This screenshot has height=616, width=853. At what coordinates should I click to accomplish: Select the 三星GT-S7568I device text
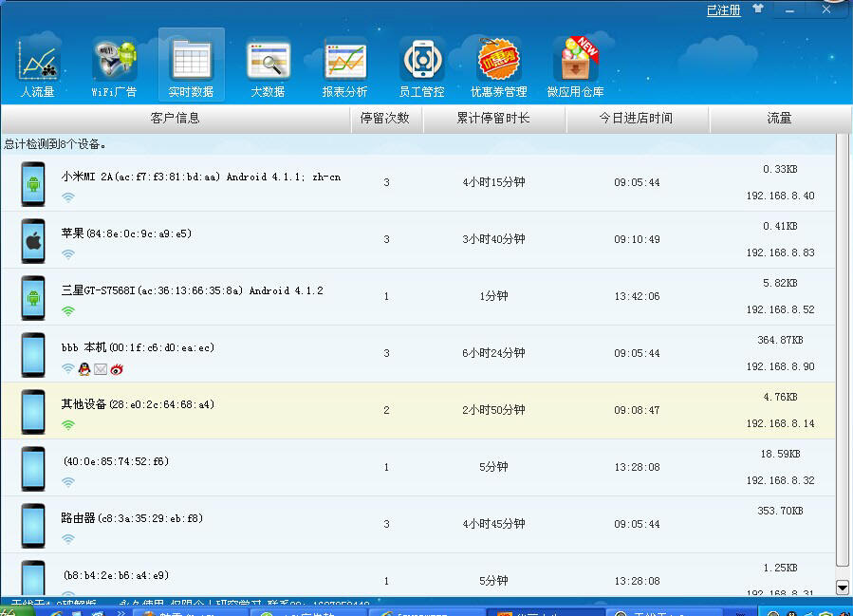pyautogui.click(x=192, y=290)
